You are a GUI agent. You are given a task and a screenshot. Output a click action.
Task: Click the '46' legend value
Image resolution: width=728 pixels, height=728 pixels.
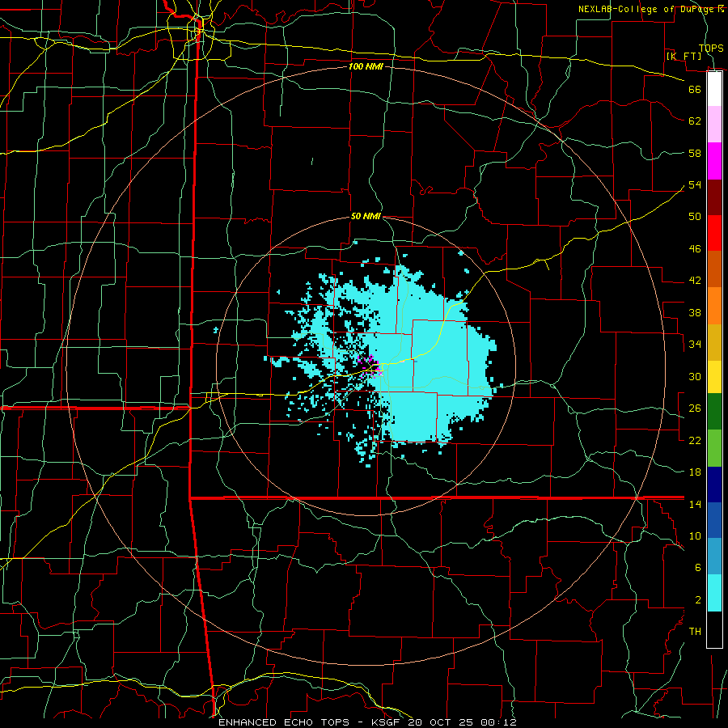pos(695,249)
